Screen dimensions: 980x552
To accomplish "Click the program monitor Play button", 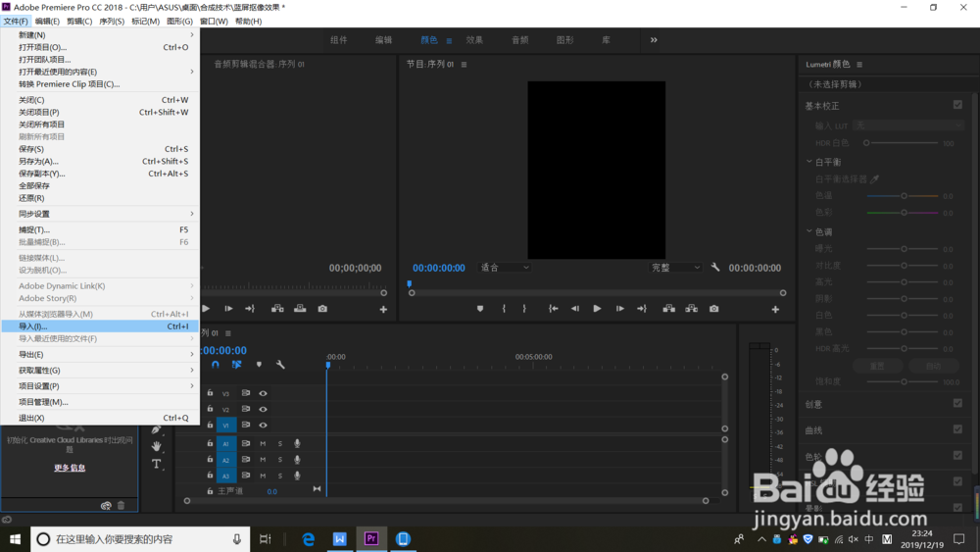I will click(597, 309).
